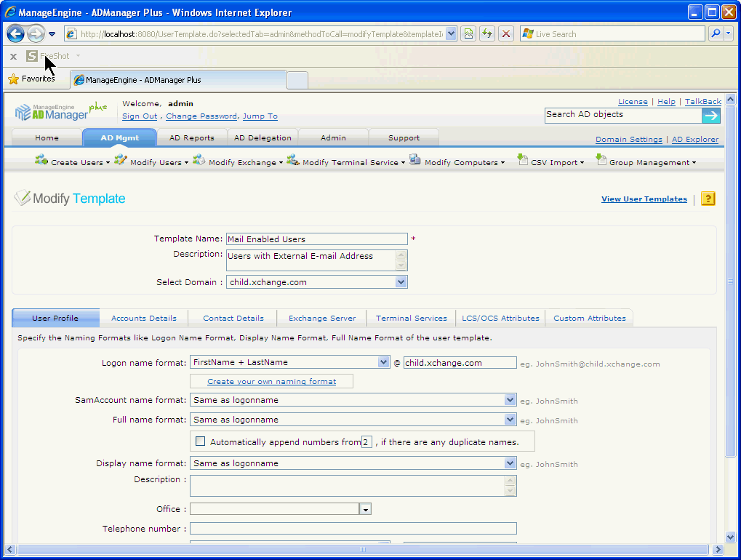Image resolution: width=741 pixels, height=560 pixels.
Task: Open a new blank browser tab
Action: pyautogui.click(x=297, y=80)
